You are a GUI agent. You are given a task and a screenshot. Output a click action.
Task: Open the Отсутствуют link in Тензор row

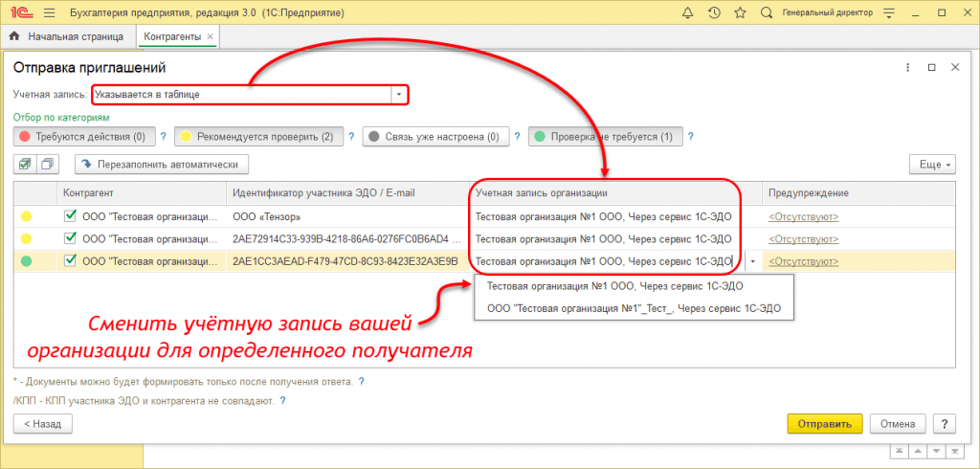(x=804, y=216)
